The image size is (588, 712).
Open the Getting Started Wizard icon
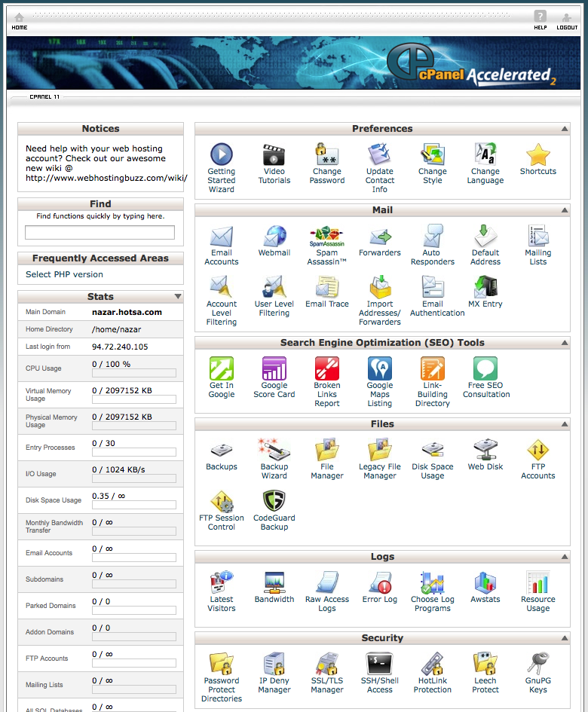click(x=222, y=154)
